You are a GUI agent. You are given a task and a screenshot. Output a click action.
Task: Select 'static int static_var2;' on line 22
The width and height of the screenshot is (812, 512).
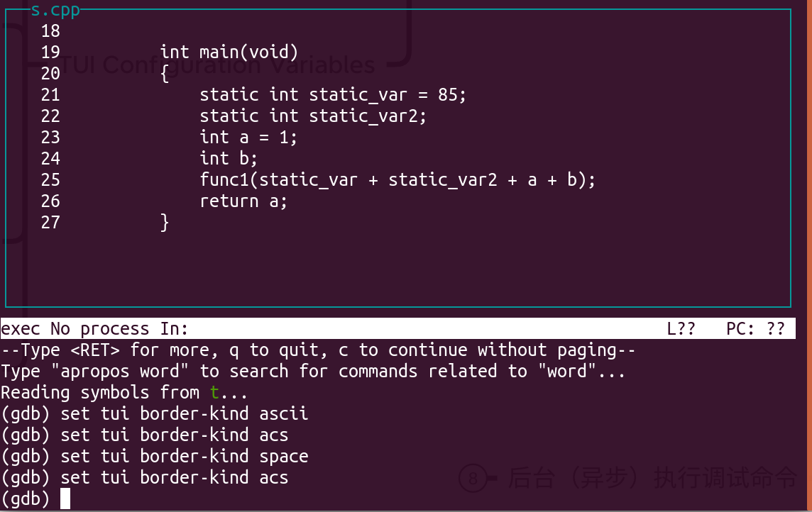pyautogui.click(x=313, y=116)
